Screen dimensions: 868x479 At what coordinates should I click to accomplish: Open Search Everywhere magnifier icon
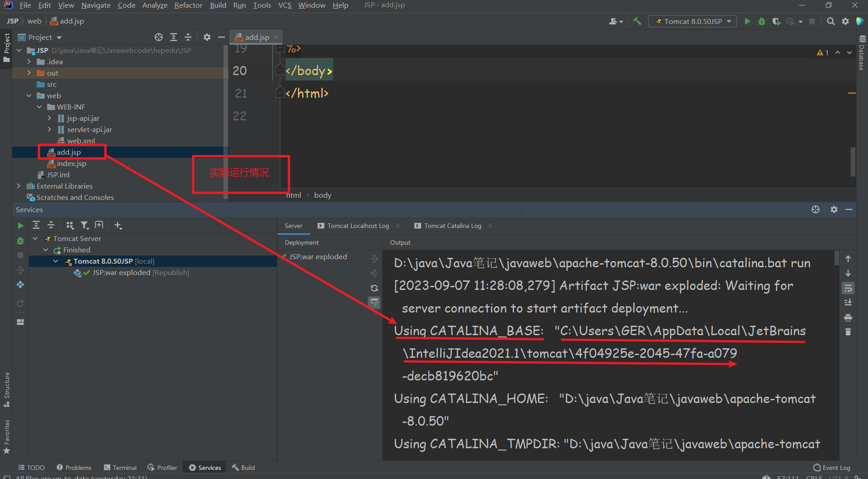tap(830, 21)
